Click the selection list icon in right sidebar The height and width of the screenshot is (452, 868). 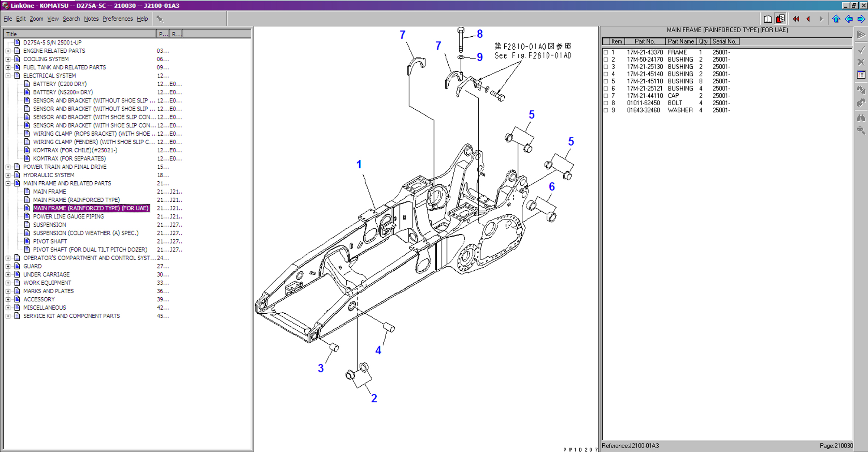pyautogui.click(x=861, y=75)
